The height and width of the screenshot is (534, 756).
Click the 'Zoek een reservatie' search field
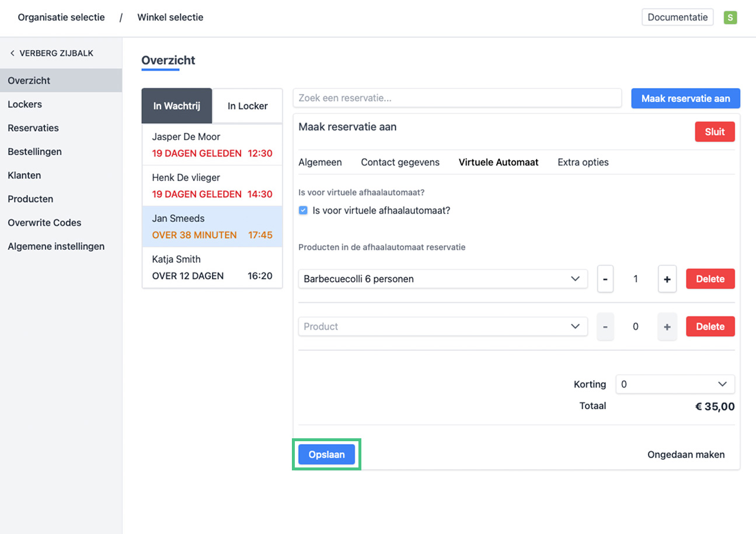click(457, 98)
